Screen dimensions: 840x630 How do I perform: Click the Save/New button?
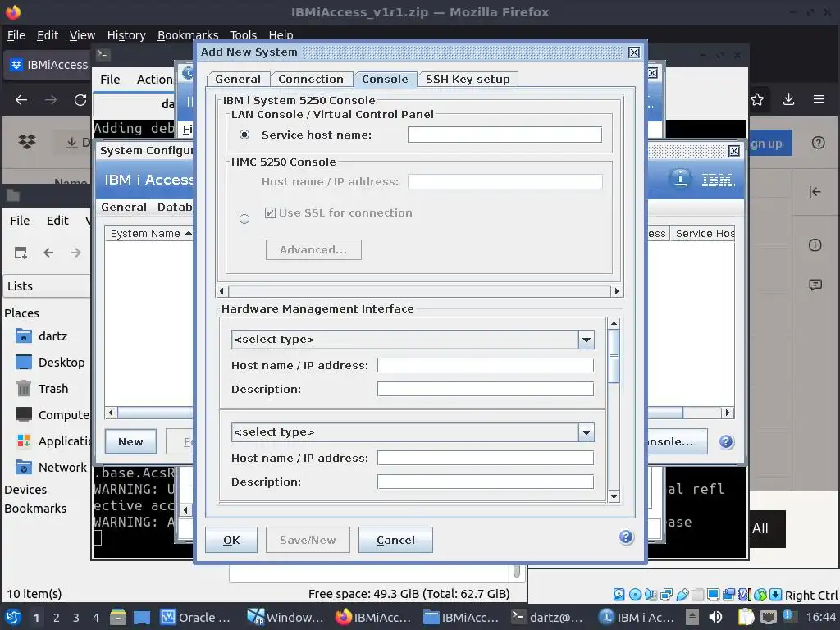308,540
